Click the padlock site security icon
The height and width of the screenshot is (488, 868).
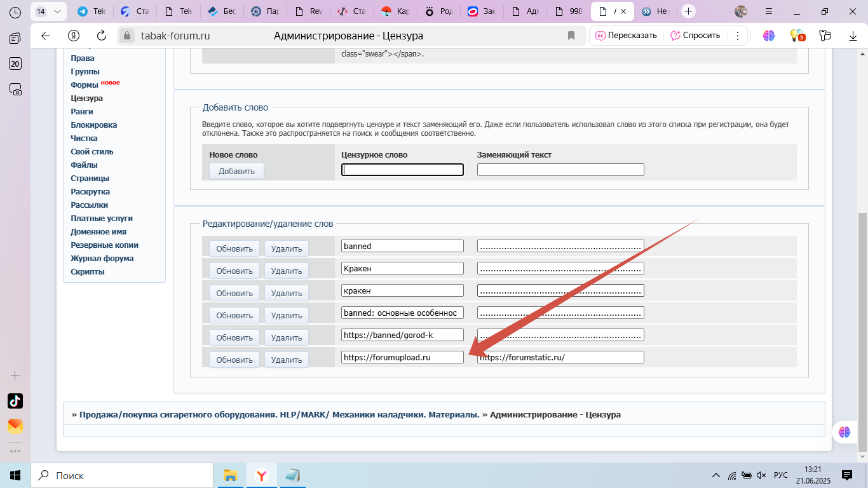[128, 36]
